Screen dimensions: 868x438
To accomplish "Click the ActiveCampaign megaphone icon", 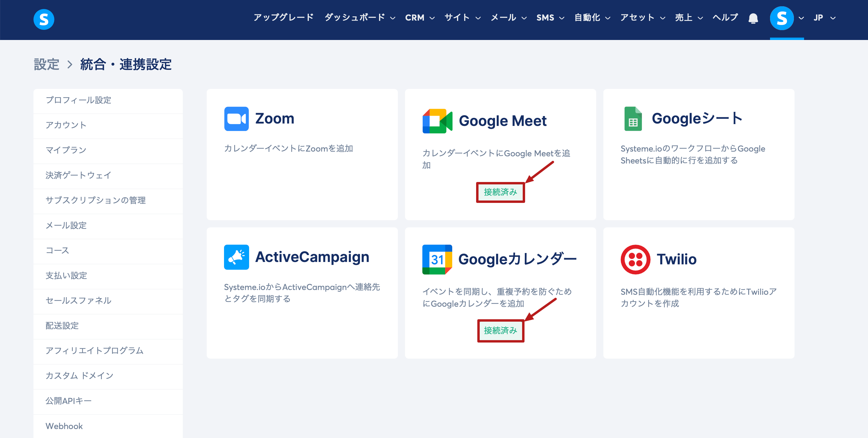I will tap(236, 257).
